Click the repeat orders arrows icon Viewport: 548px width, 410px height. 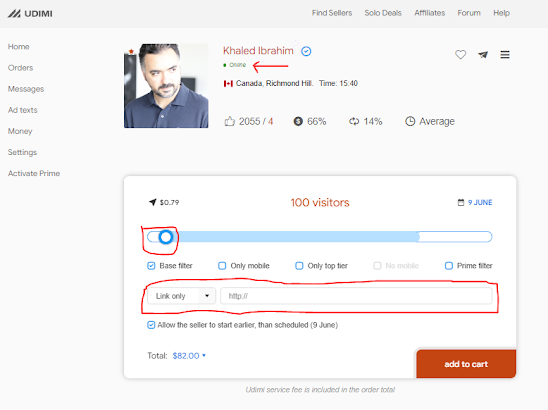pyautogui.click(x=354, y=121)
